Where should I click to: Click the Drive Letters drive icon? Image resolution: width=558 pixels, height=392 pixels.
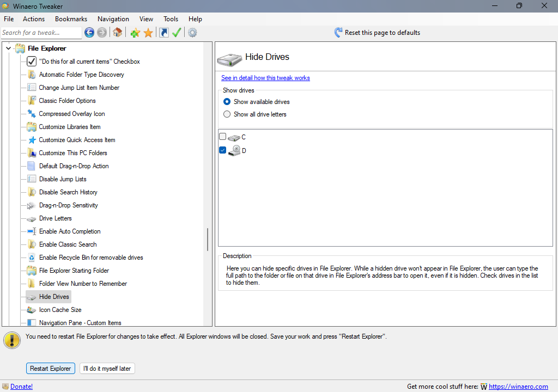pos(32,219)
